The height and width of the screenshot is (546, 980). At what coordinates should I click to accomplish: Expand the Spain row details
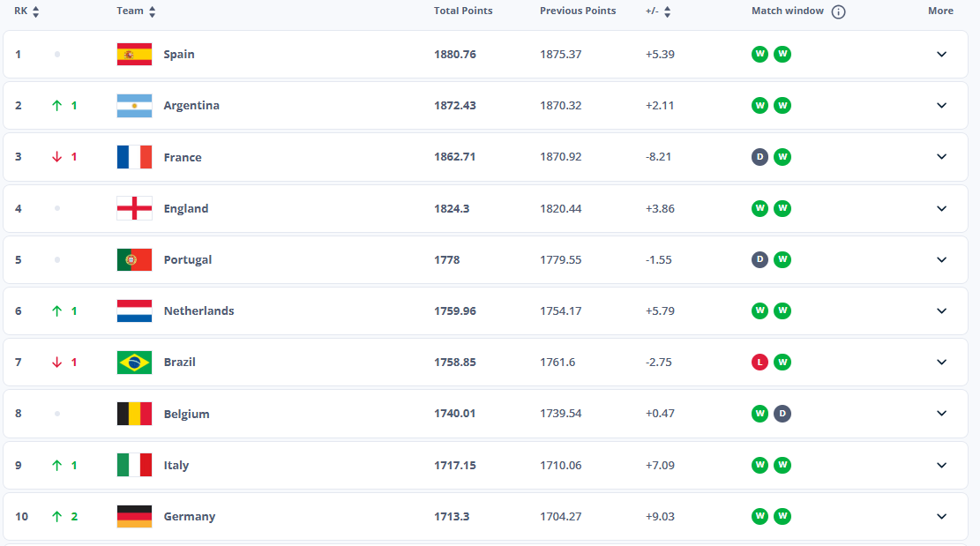(x=941, y=55)
